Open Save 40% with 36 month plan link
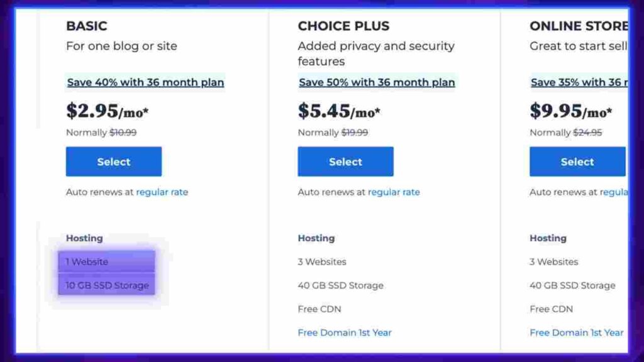Image resolution: width=644 pixels, height=362 pixels. 145,82
